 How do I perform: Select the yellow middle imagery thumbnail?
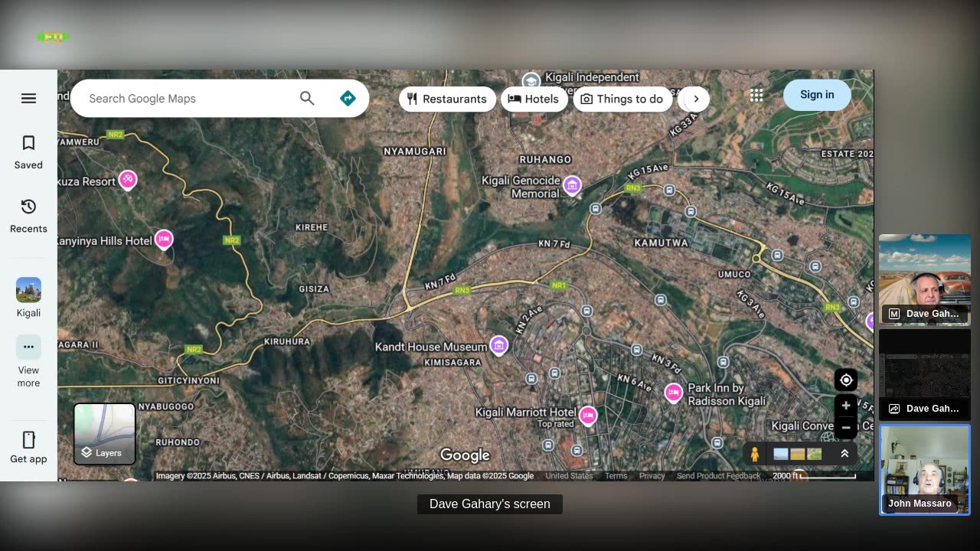tap(798, 454)
